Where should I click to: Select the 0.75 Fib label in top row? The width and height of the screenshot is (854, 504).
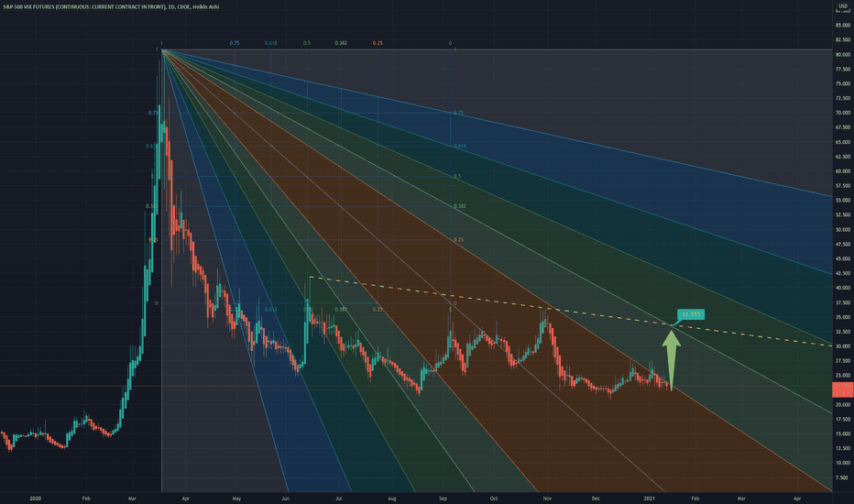[235, 42]
